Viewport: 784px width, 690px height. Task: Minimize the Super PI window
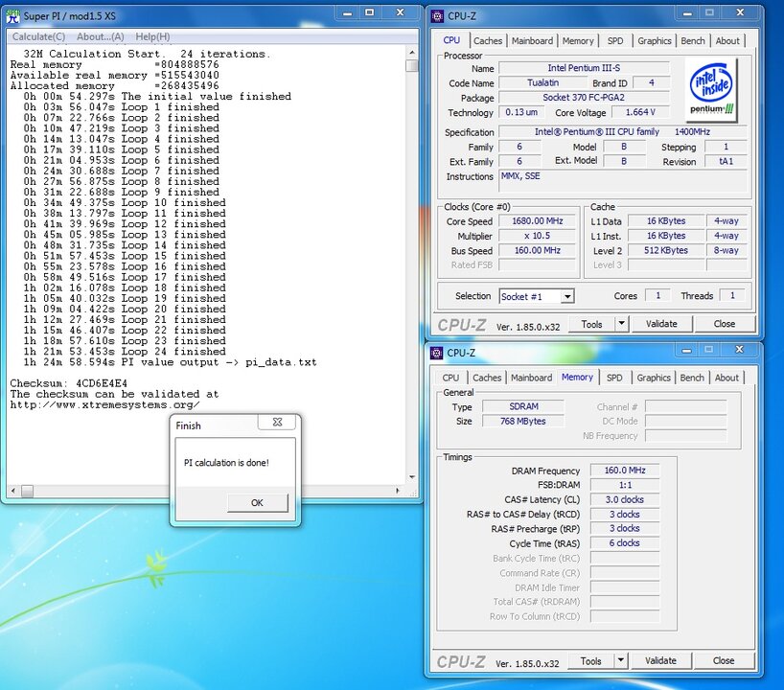click(348, 12)
